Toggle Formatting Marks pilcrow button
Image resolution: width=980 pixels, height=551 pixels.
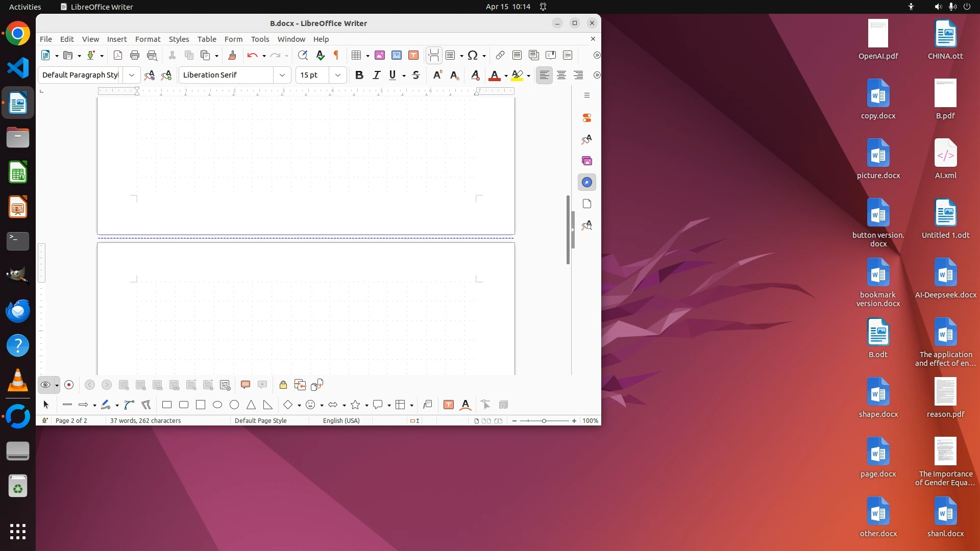(336, 55)
